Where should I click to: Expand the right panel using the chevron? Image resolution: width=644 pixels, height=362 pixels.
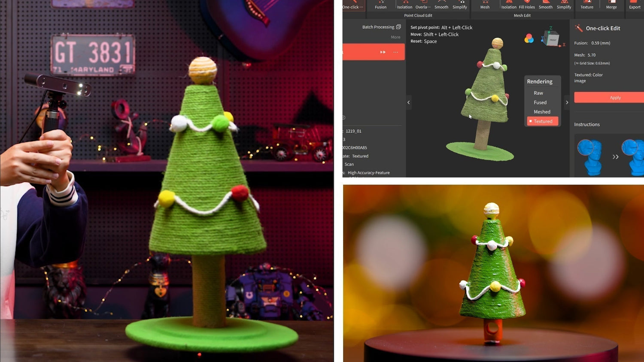point(567,103)
